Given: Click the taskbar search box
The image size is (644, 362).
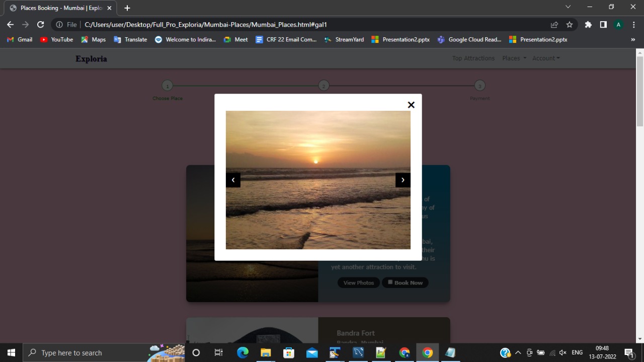Looking at the screenshot, I should pyautogui.click(x=105, y=352).
